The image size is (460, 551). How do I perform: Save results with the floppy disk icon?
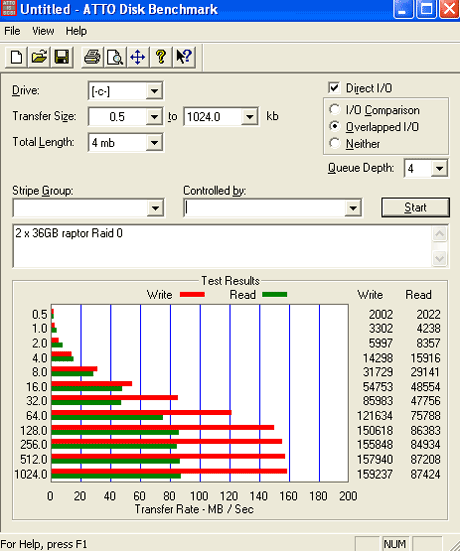tap(62, 57)
